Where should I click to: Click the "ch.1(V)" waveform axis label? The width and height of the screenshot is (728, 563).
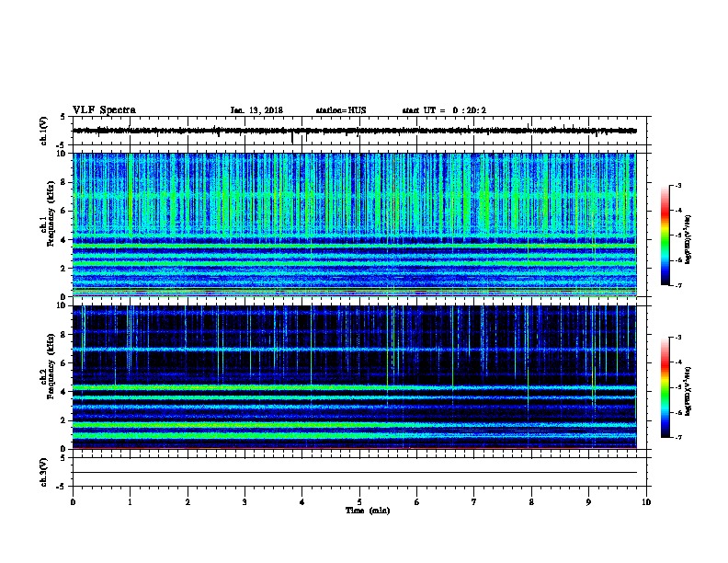[x=43, y=131]
